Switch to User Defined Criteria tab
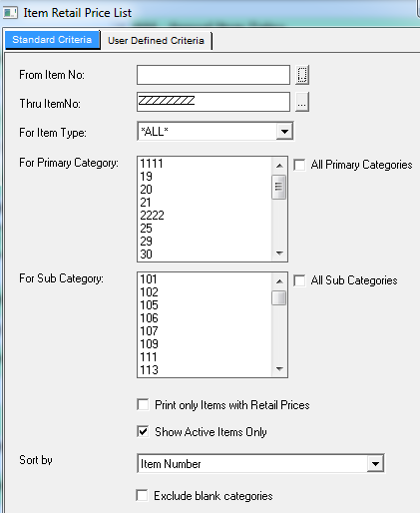This screenshot has width=420, height=513. click(156, 41)
